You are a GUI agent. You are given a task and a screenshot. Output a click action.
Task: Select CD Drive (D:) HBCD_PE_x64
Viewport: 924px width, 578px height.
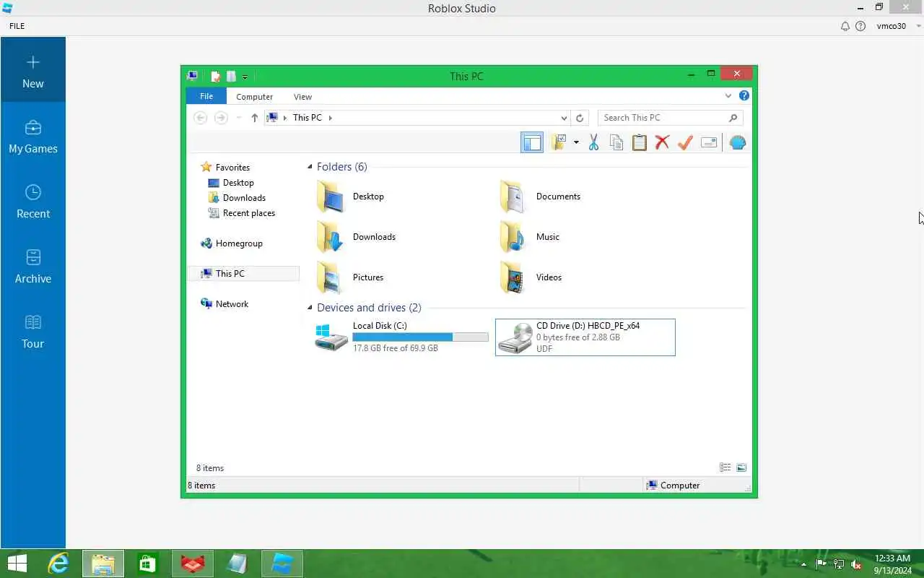click(x=585, y=337)
